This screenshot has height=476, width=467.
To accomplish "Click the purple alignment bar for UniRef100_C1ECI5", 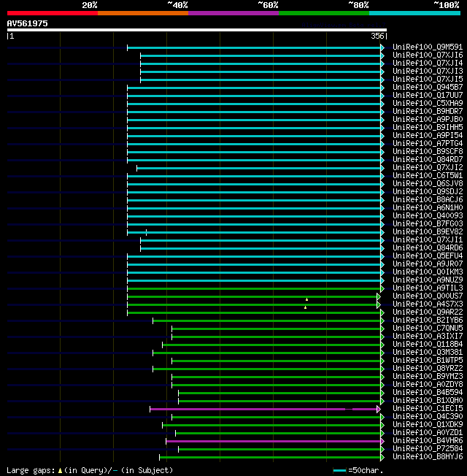I will click(x=263, y=410).
